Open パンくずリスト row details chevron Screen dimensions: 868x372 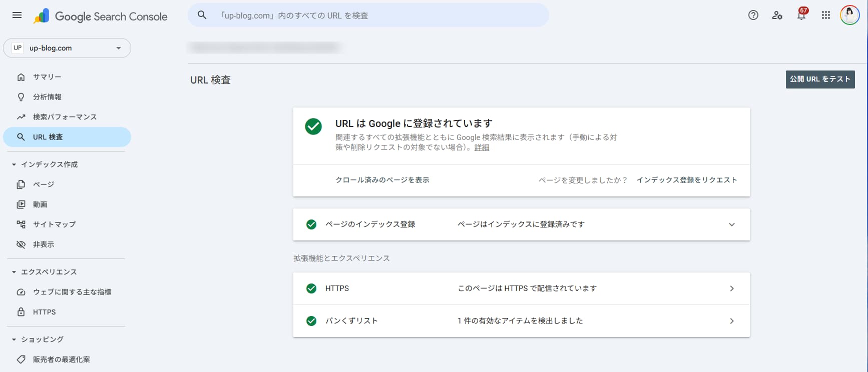click(732, 321)
